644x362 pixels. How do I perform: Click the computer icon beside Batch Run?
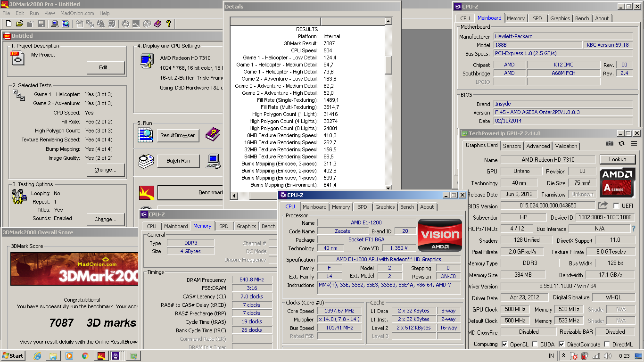point(214,161)
